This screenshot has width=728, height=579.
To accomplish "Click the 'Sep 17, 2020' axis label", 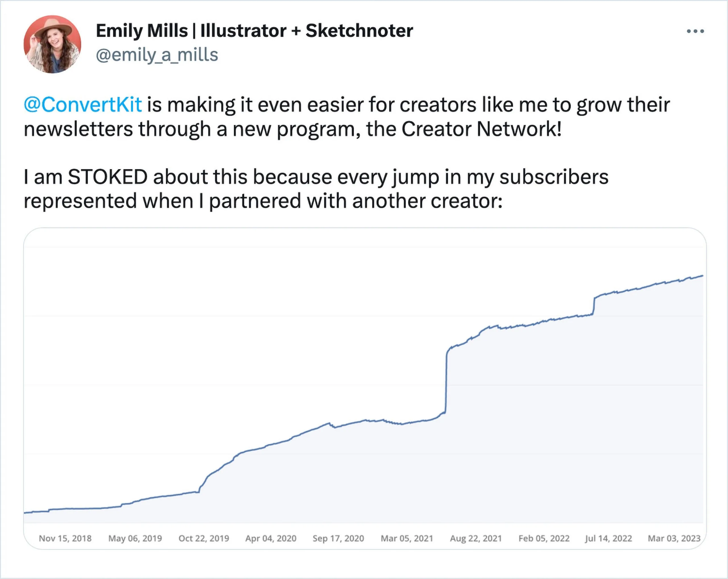I will pyautogui.click(x=338, y=538).
